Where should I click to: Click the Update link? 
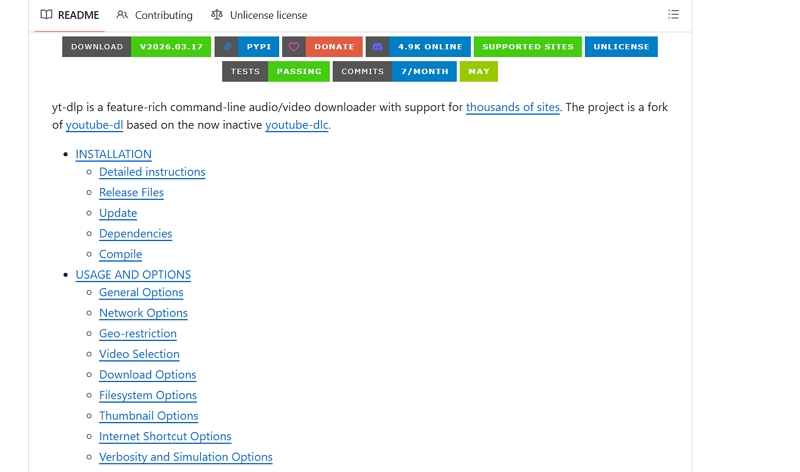click(x=118, y=213)
